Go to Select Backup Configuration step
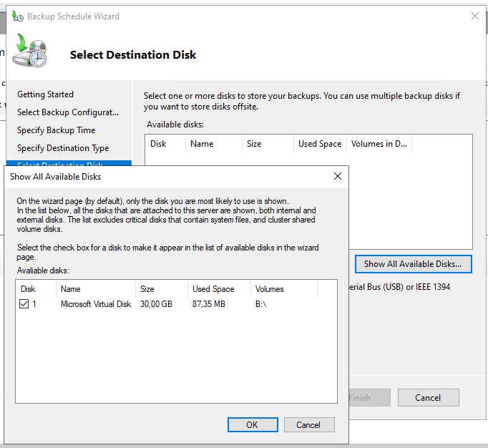This screenshot has height=448, width=488. pos(68,112)
